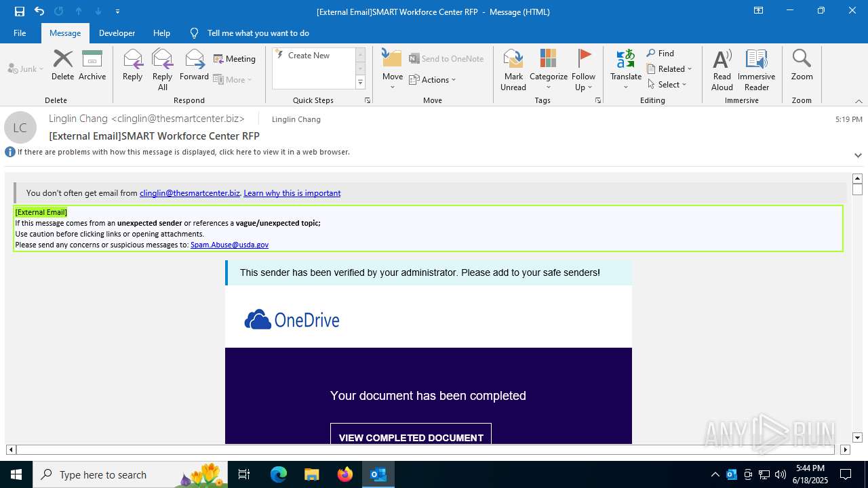Undo the last action in the title bar

tap(39, 12)
